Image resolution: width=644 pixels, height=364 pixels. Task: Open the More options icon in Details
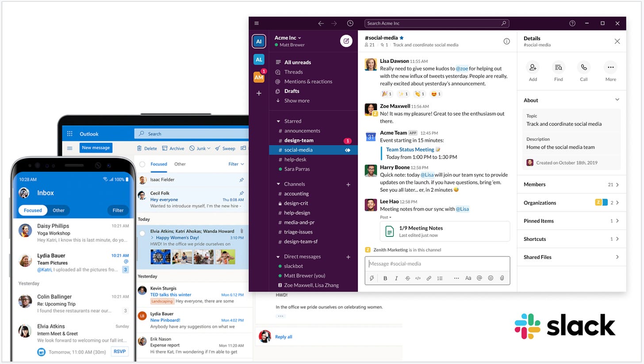[610, 67]
